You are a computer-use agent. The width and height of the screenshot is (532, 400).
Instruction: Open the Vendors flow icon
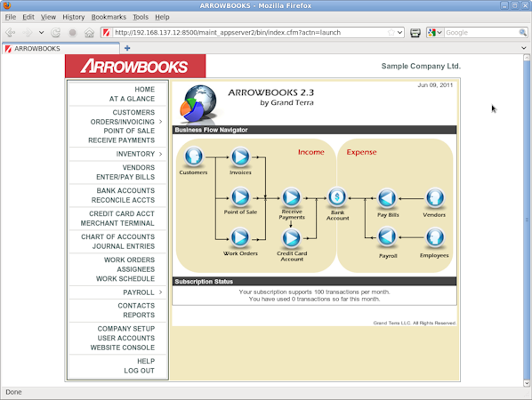coord(435,198)
